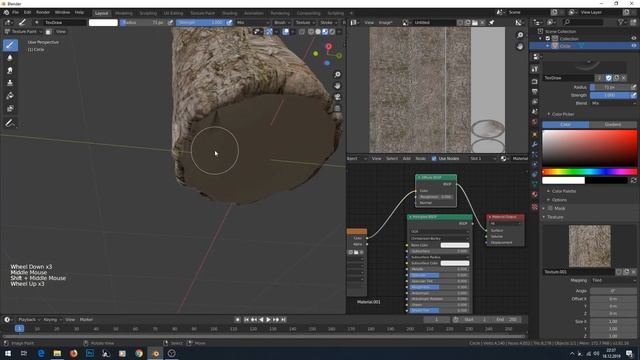Open the Mix blend dropdown in header
640x360 pixels.
tap(252, 22)
